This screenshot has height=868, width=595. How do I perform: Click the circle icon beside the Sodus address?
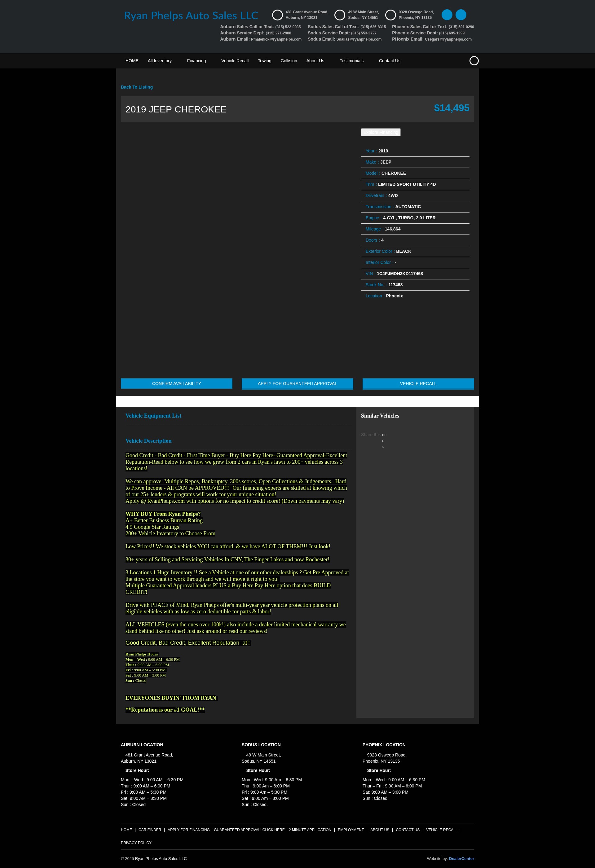pyautogui.click(x=340, y=15)
